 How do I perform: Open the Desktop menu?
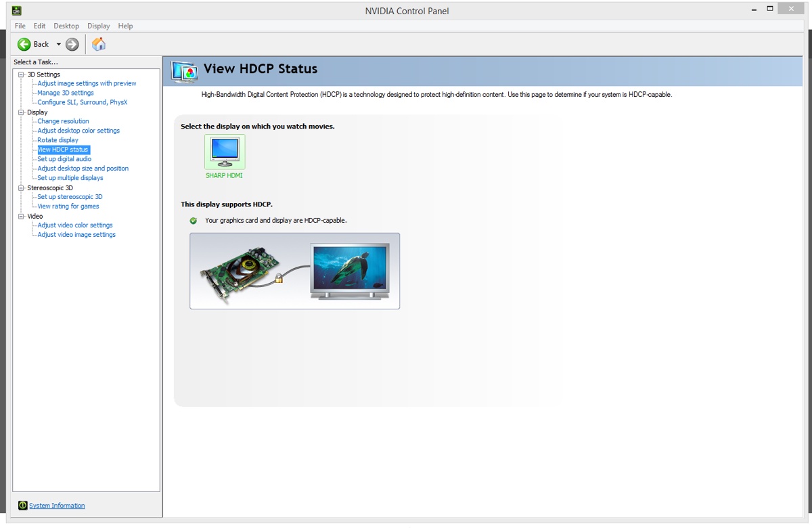click(66, 26)
